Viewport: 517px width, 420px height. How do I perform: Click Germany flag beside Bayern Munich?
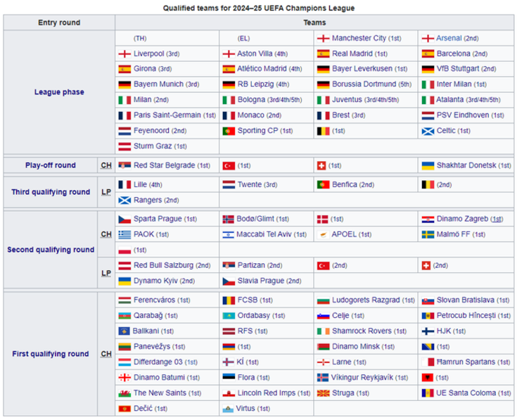(x=125, y=84)
